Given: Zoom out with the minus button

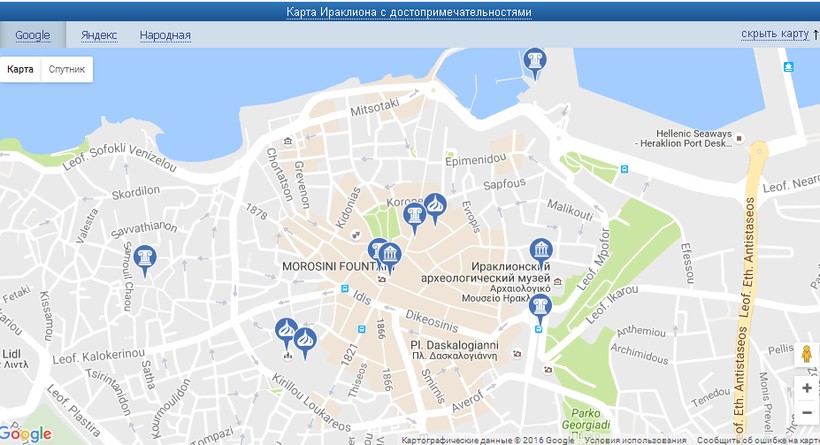Looking at the screenshot, I should tap(806, 412).
